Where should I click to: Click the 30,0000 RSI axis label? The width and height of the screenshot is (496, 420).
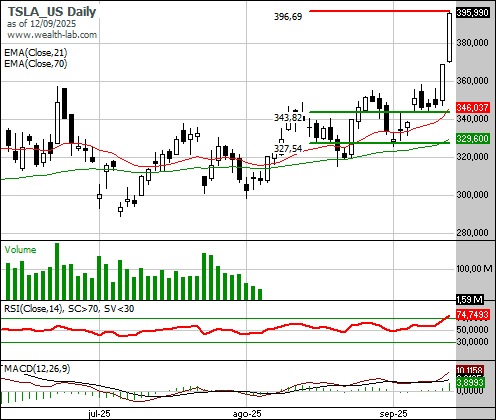click(472, 342)
